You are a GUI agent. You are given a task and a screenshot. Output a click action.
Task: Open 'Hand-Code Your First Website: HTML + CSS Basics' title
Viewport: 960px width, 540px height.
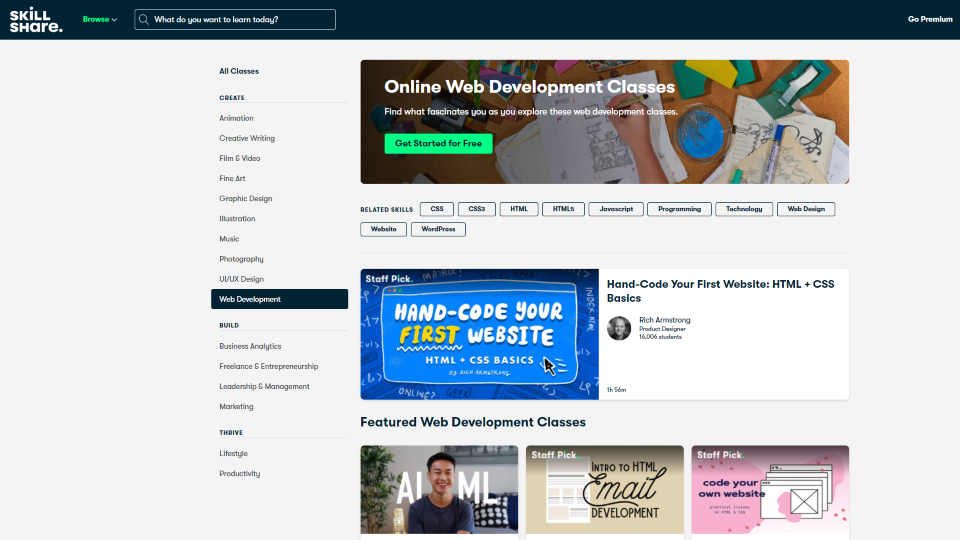(x=721, y=291)
